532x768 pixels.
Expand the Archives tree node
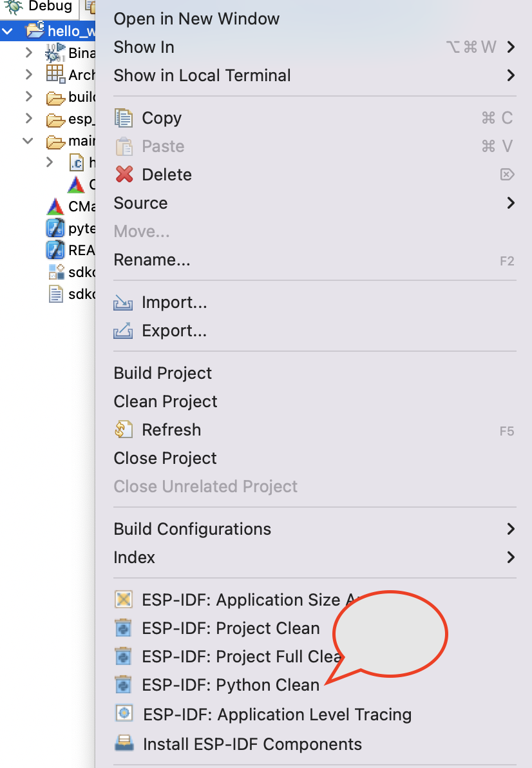[x=29, y=75]
